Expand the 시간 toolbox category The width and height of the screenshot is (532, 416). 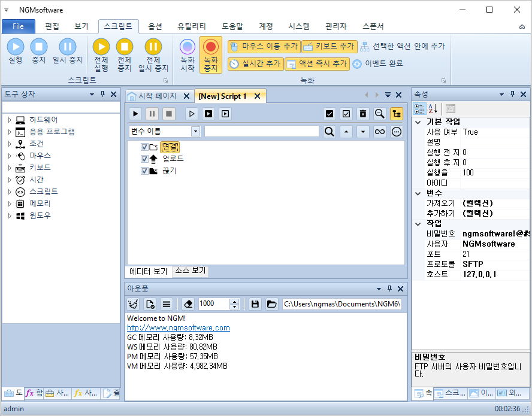click(10, 180)
